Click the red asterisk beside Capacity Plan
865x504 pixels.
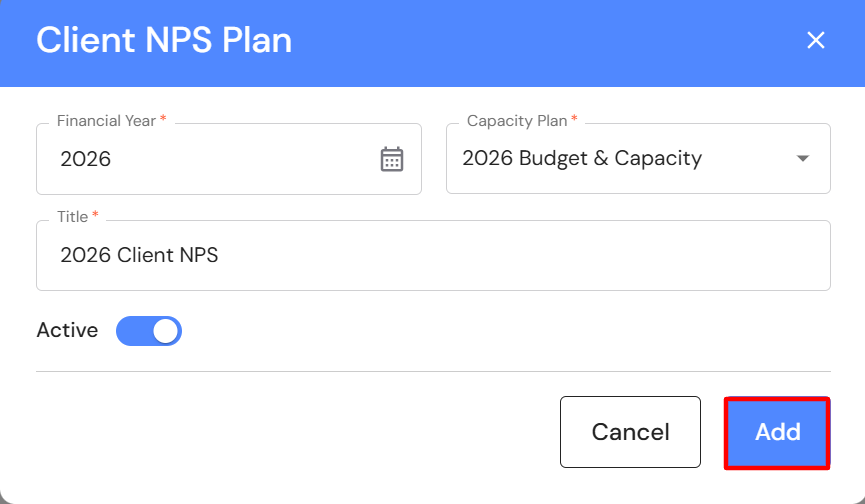click(574, 120)
